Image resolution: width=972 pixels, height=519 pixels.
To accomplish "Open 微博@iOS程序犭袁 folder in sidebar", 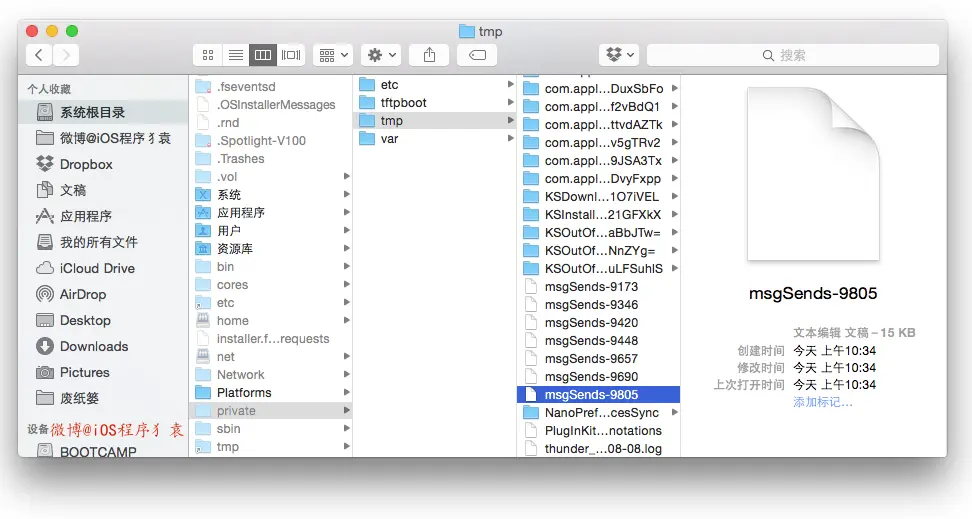I will (103, 138).
